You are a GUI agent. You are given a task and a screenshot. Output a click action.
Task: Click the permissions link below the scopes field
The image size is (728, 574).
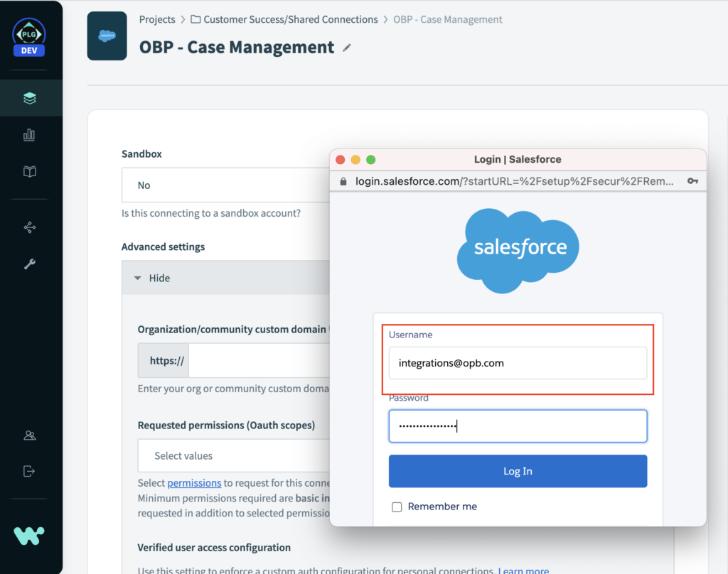194,482
